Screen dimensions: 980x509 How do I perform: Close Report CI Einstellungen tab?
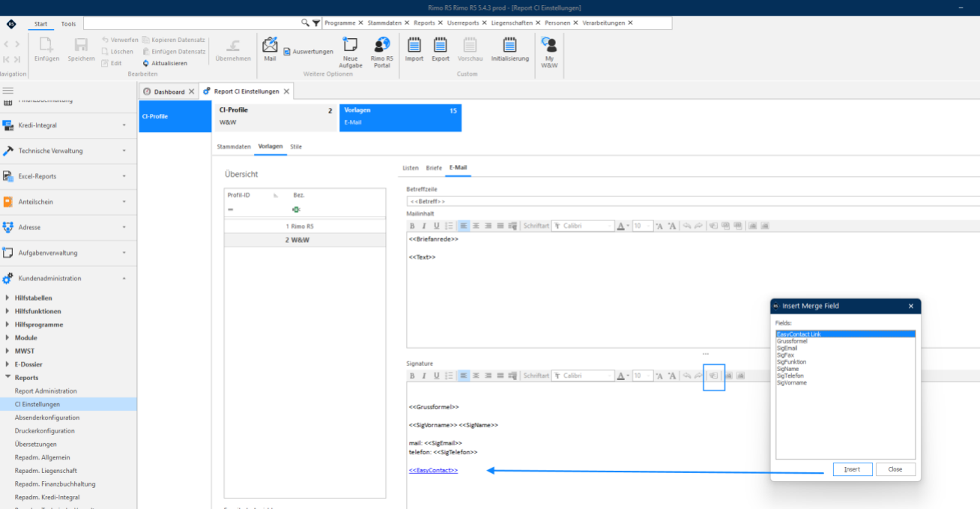[x=286, y=91]
